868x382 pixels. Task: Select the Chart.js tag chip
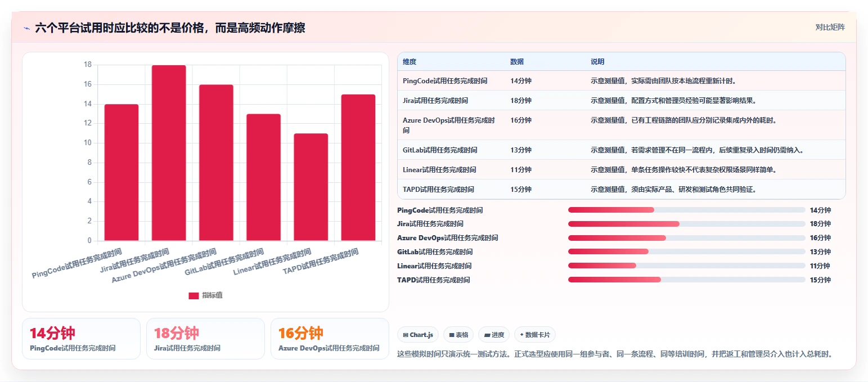418,335
